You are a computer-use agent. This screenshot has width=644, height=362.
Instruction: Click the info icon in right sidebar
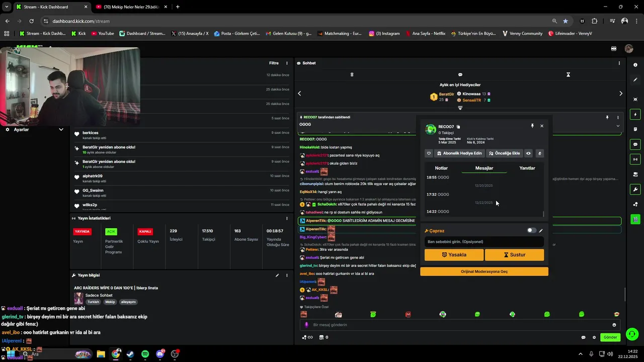(635, 65)
